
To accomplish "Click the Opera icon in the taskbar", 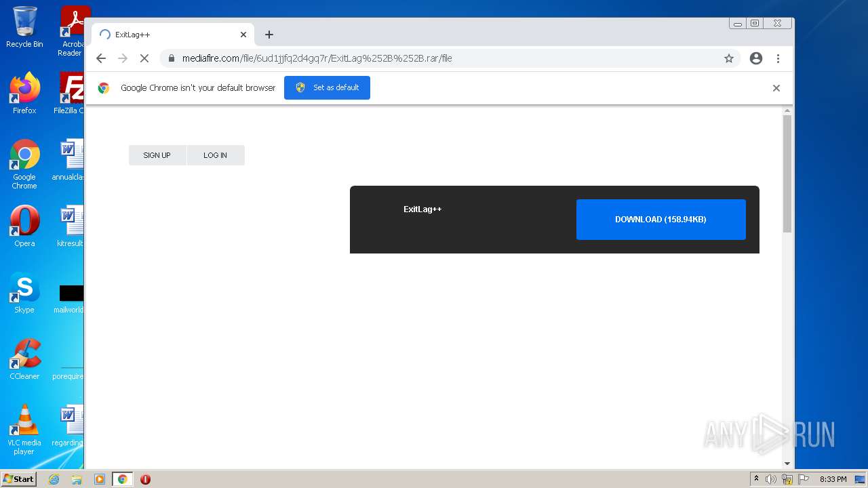I will coord(145,479).
